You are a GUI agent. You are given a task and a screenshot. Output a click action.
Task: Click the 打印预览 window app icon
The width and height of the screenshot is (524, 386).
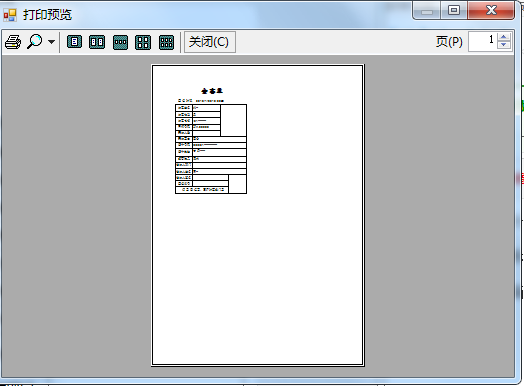tap(10, 15)
